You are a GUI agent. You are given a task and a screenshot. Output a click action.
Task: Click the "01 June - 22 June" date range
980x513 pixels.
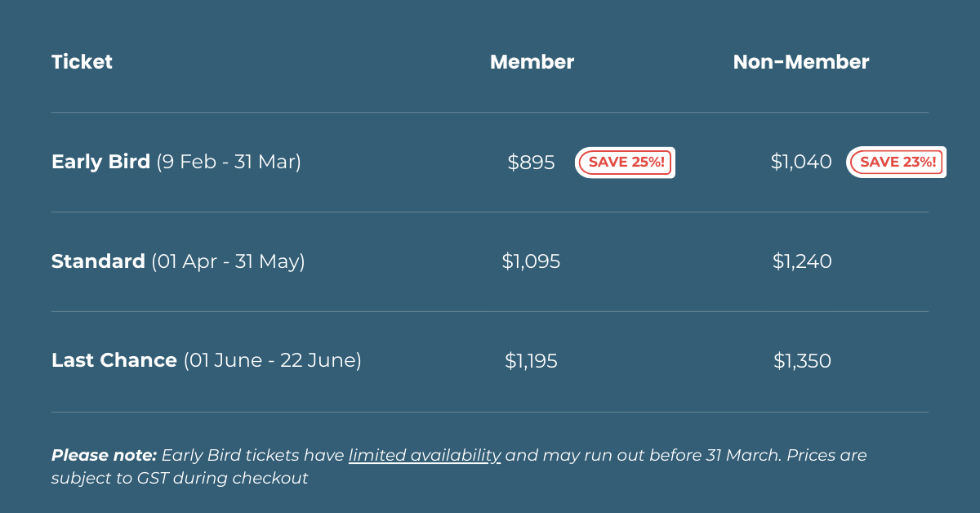(x=272, y=360)
